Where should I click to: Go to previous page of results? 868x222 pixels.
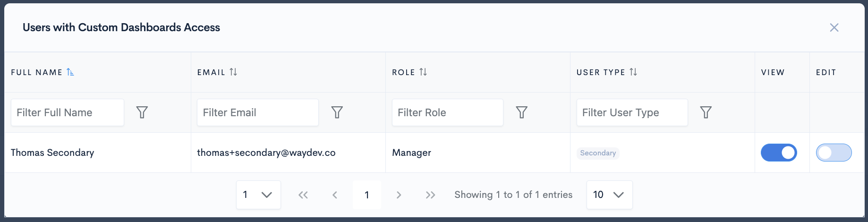(335, 195)
